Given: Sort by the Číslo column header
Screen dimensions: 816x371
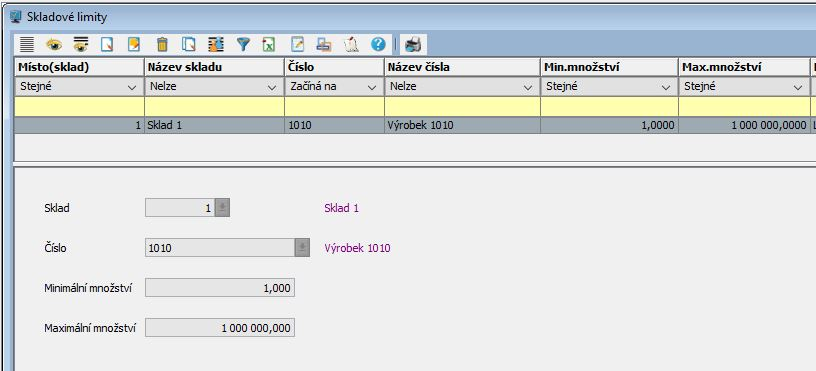Looking at the screenshot, I should 335,67.
